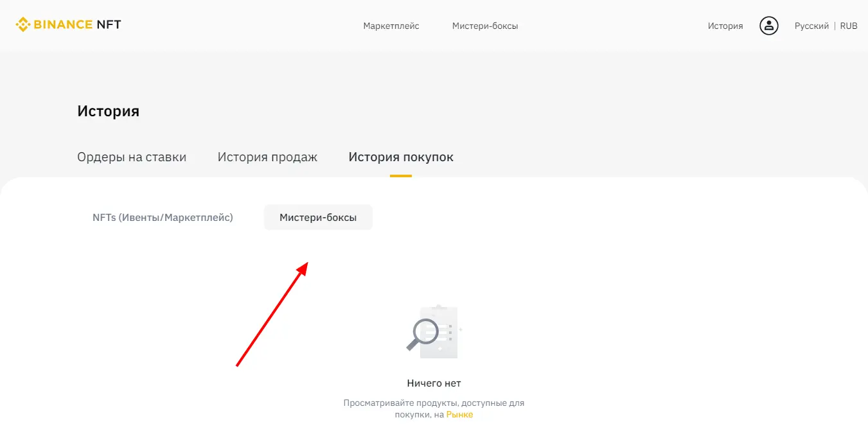Select the Мистери-боксы filter button
Screen dimensions: 868x429
click(318, 218)
